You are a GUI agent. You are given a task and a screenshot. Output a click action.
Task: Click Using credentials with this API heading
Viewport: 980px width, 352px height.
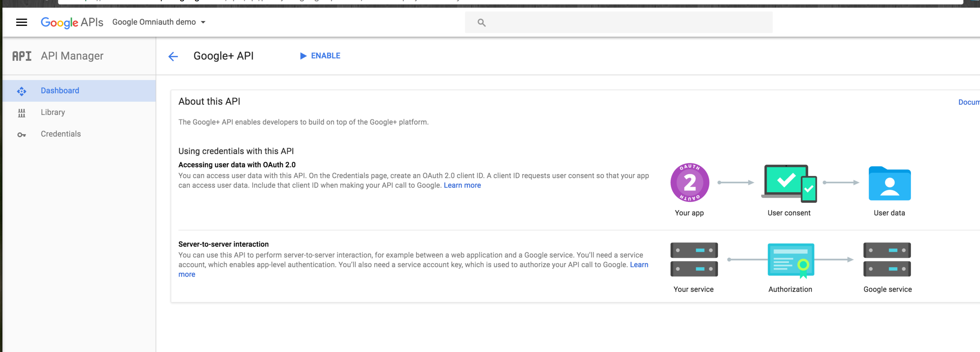tap(236, 151)
